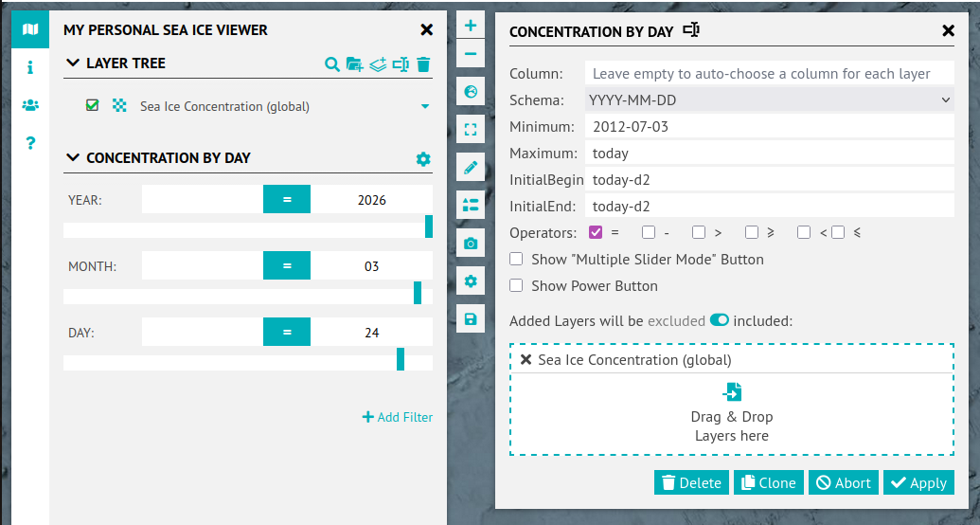The height and width of the screenshot is (525, 980).
Task: Click the Year value field 2026
Action: [x=372, y=200]
